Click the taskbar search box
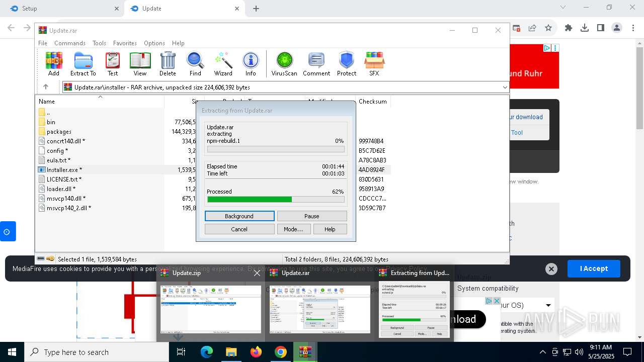The height and width of the screenshot is (362, 644). pos(97,352)
